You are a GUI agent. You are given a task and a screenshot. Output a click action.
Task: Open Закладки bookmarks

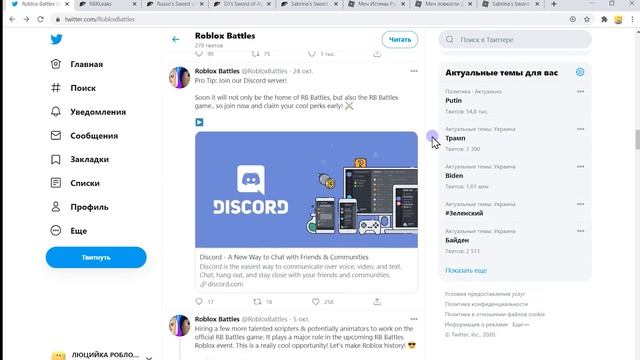pos(80,159)
